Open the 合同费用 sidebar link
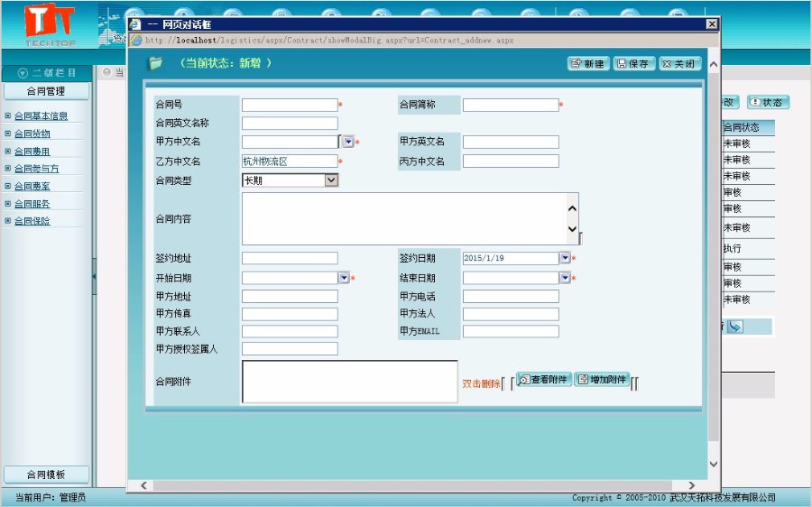 [x=32, y=152]
